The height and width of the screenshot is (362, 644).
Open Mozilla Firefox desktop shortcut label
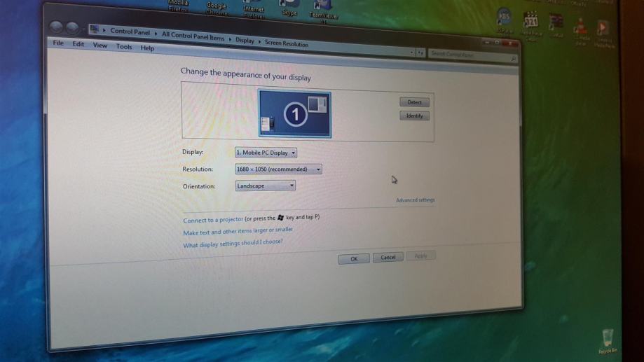point(179,6)
